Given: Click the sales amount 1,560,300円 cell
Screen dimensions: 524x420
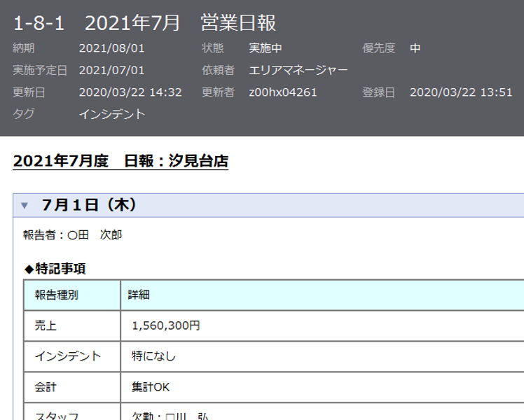Looking at the screenshot, I should pyautogui.click(x=166, y=325).
